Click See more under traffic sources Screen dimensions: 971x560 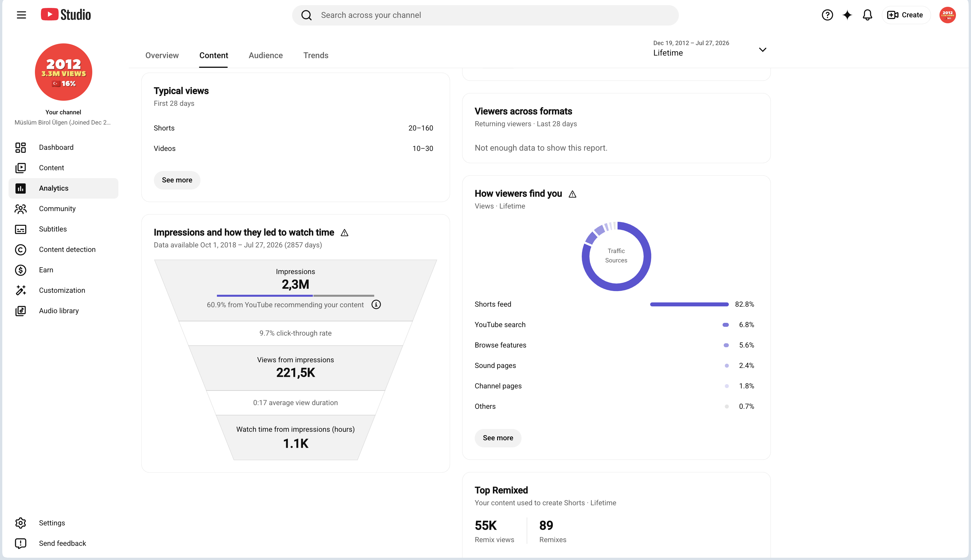(498, 438)
